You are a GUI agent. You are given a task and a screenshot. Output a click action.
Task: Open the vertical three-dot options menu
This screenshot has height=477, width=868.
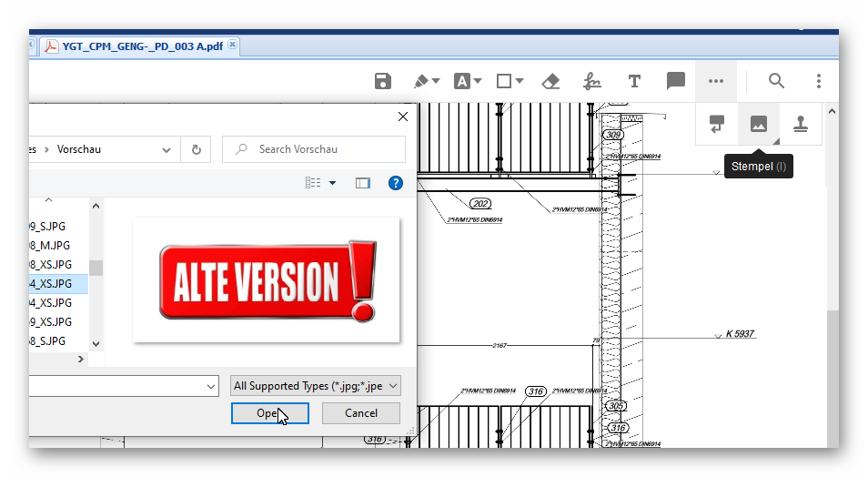pyautogui.click(x=819, y=81)
